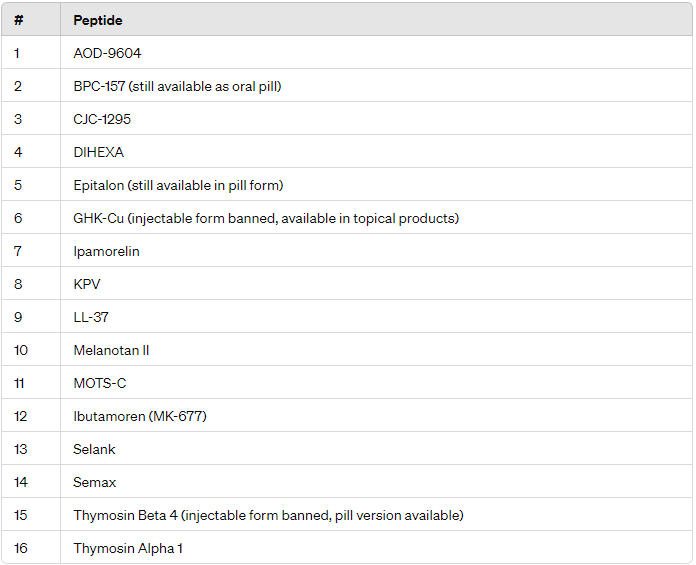Select the CJC-1295 peptide cell
This screenshot has width=696, height=565.
(102, 119)
